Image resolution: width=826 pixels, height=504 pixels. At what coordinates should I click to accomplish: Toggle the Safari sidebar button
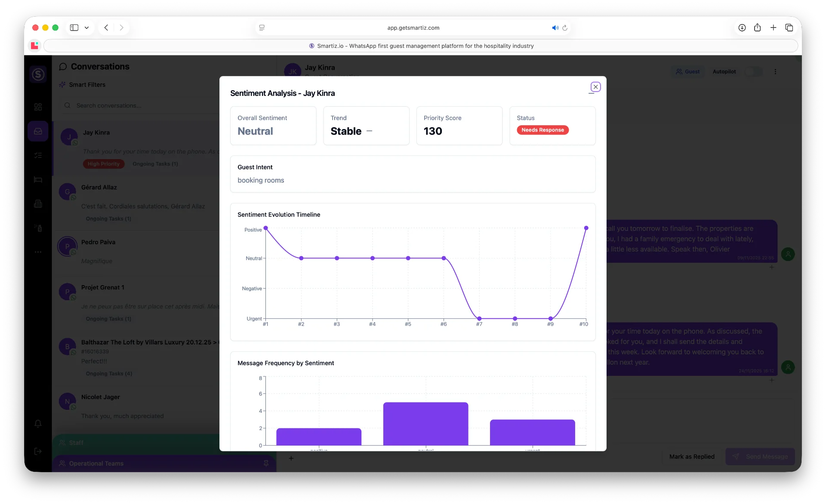point(74,28)
